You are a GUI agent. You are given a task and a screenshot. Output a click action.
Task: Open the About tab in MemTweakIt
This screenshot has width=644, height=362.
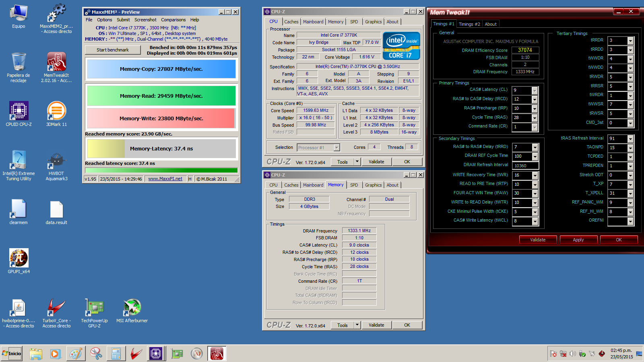point(490,24)
